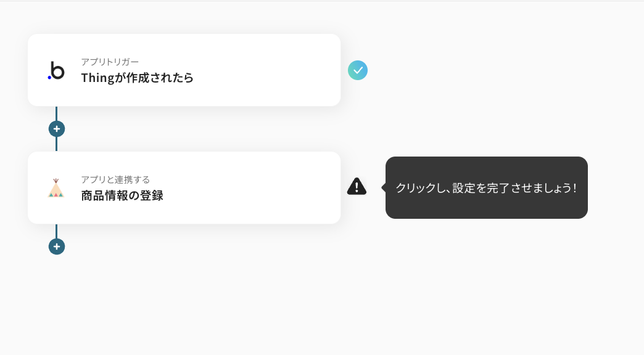Click the plus button below the trigger card
Screen dimensions: 644x355
(x=57, y=129)
